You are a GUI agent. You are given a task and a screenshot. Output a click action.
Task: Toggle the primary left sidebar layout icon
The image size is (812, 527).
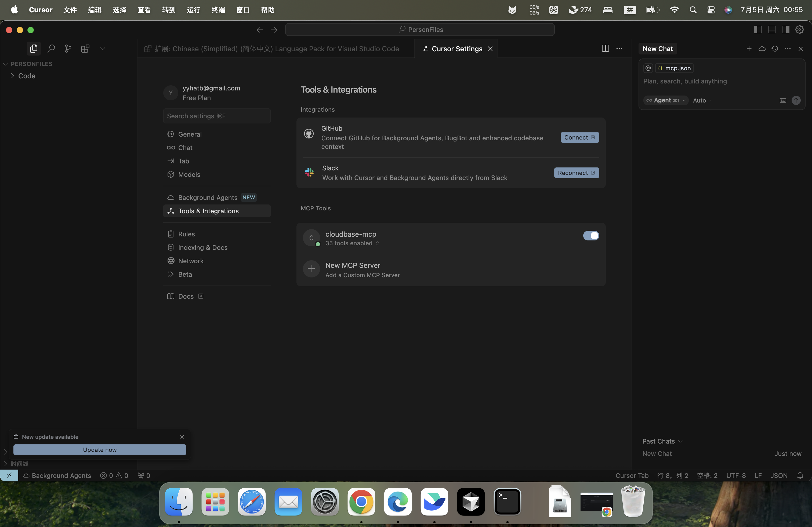757,30
